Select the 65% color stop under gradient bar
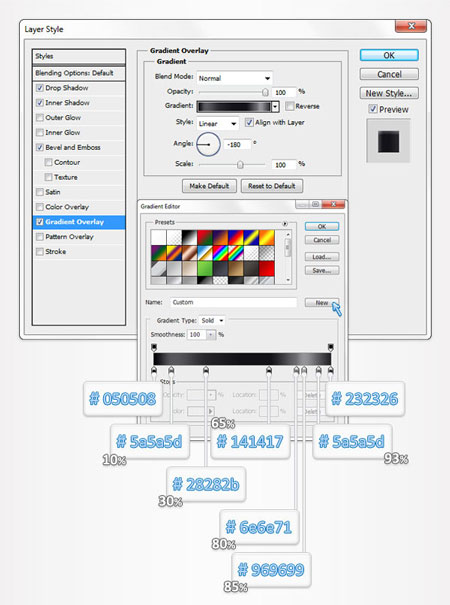This screenshot has height=605, width=450. coord(269,371)
